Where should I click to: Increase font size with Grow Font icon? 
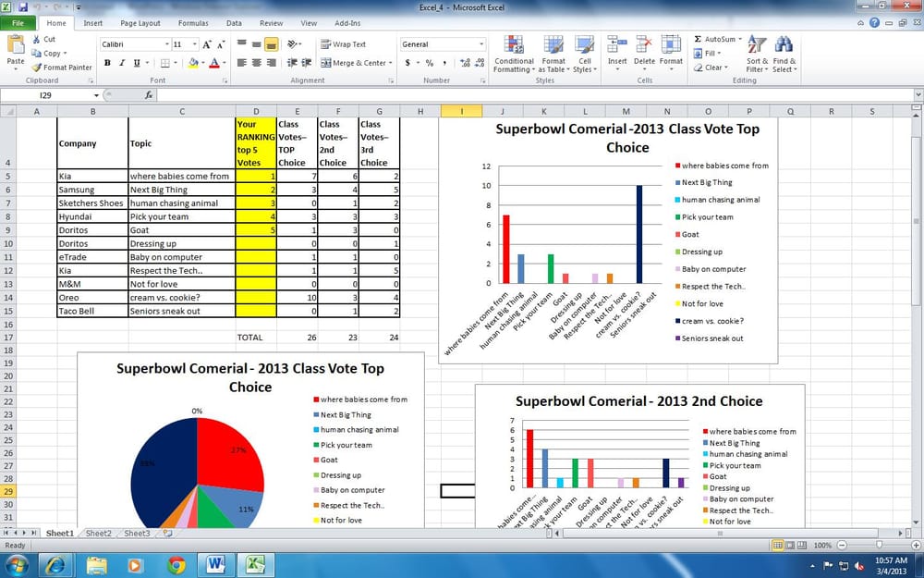tap(207, 44)
